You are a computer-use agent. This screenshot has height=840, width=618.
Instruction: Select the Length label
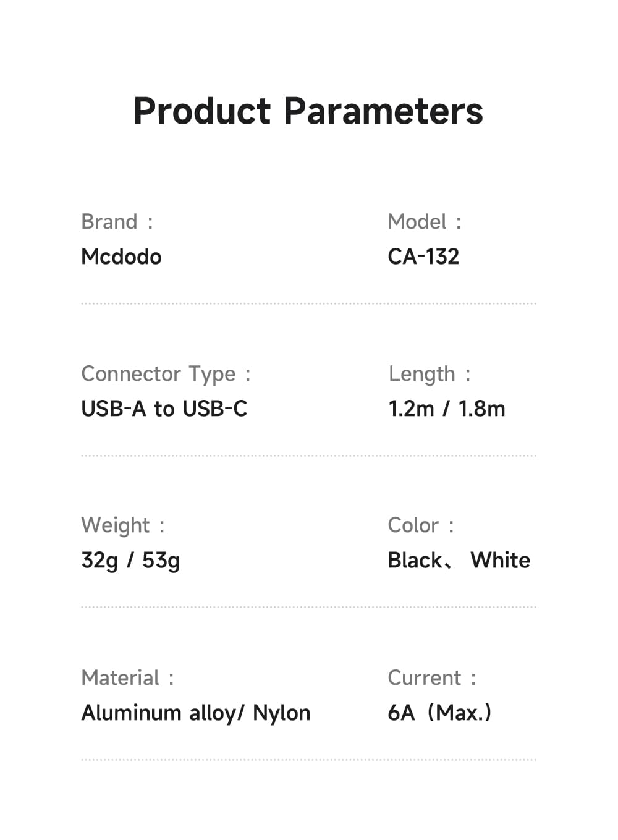click(x=421, y=374)
